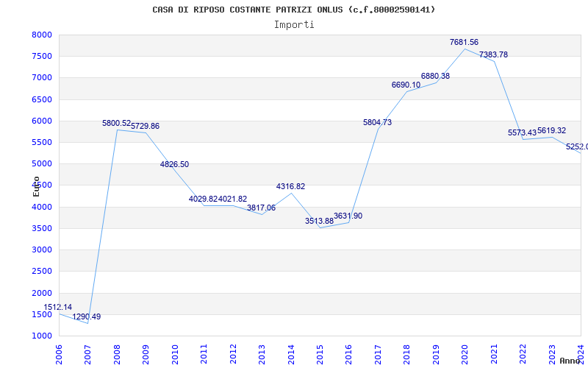Click data label 6690.10

pos(406,85)
